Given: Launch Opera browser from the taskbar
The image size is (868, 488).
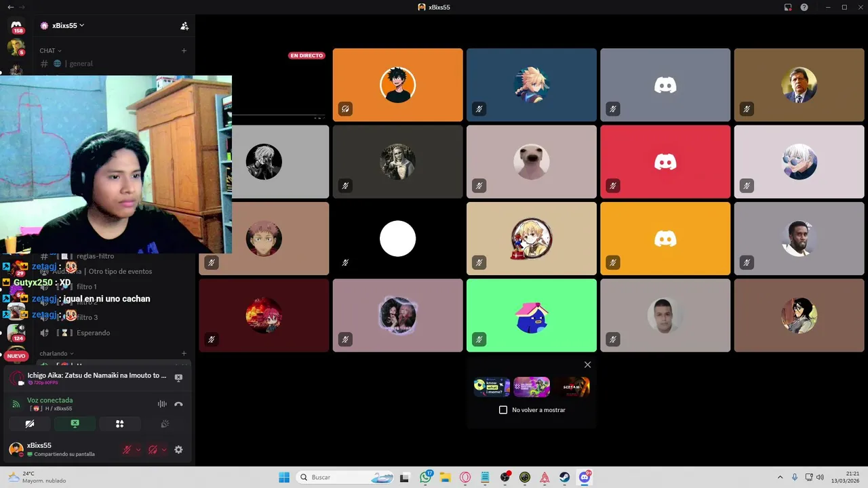Looking at the screenshot, I should pyautogui.click(x=465, y=477).
